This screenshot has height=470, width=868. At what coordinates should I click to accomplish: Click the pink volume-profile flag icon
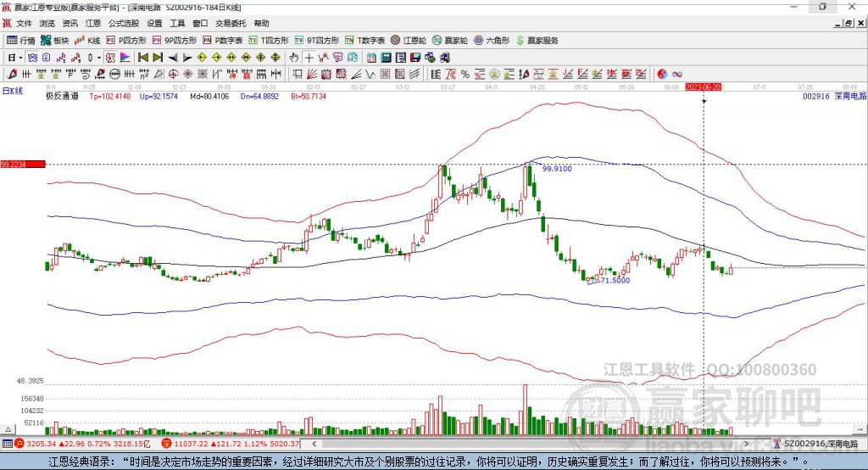125,58
